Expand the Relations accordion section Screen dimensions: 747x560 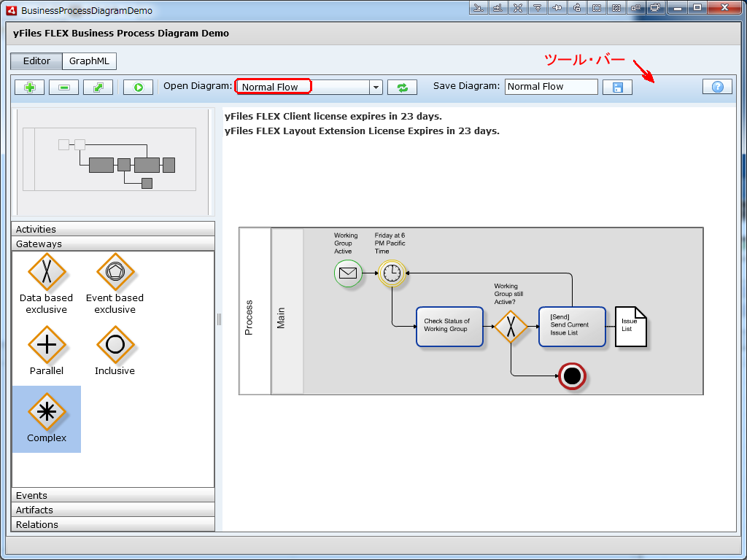pos(113,524)
